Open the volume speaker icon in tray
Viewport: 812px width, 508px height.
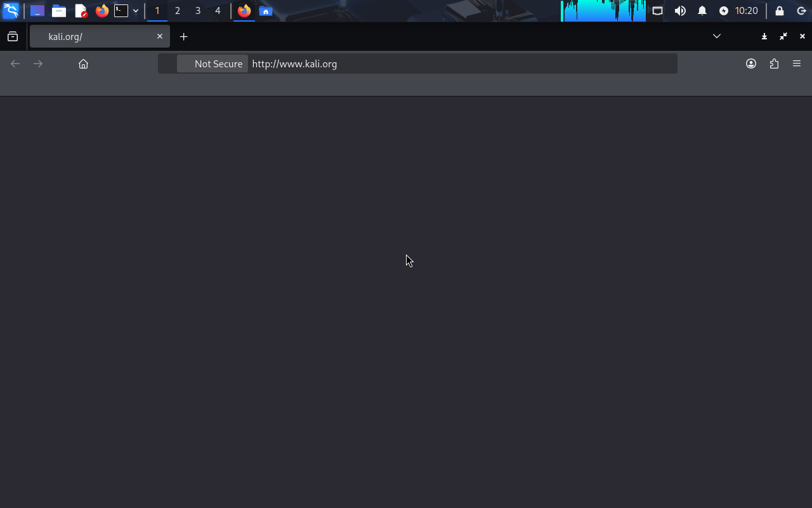pos(680,11)
